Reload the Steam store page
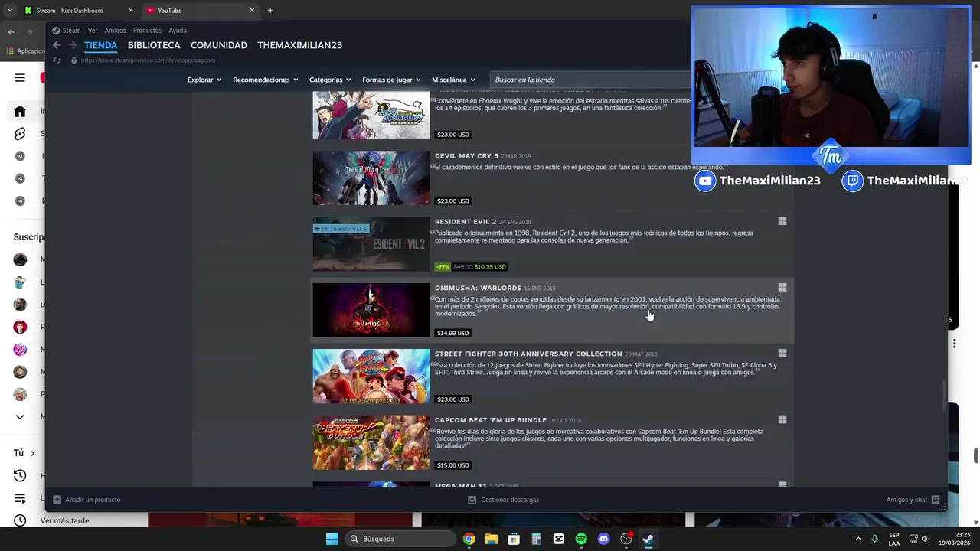The width and height of the screenshot is (980, 551). click(x=57, y=60)
